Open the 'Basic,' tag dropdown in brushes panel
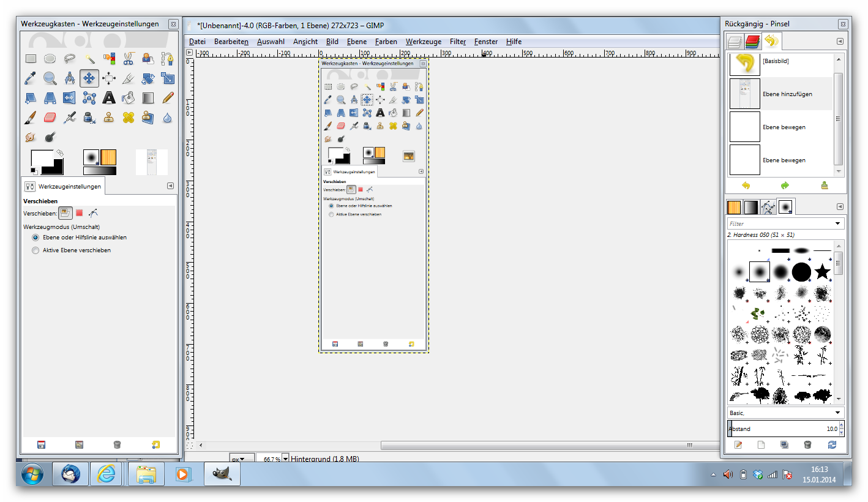Screen dimensions: 868x502 (x=838, y=413)
